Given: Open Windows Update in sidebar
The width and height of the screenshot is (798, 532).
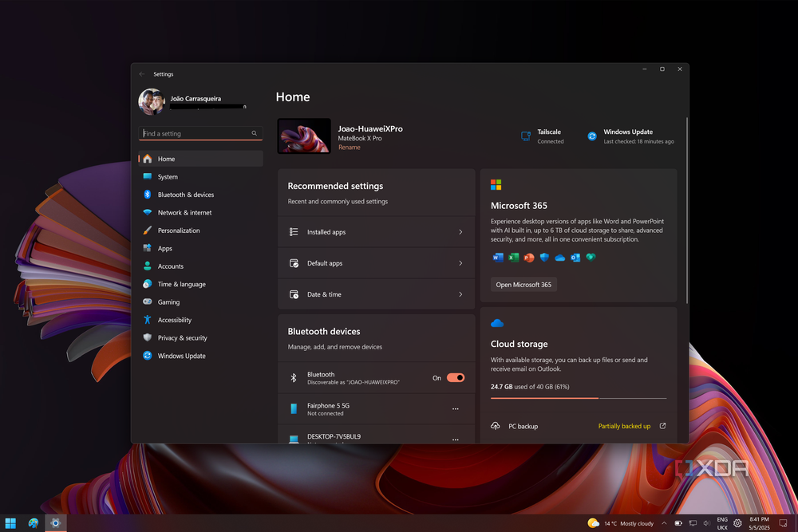Looking at the screenshot, I should 200,356.
